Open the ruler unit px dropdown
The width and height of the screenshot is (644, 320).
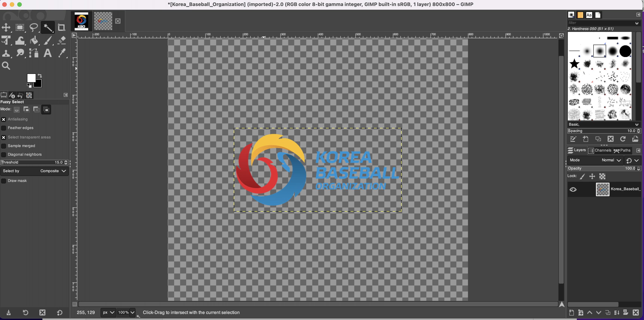108,312
